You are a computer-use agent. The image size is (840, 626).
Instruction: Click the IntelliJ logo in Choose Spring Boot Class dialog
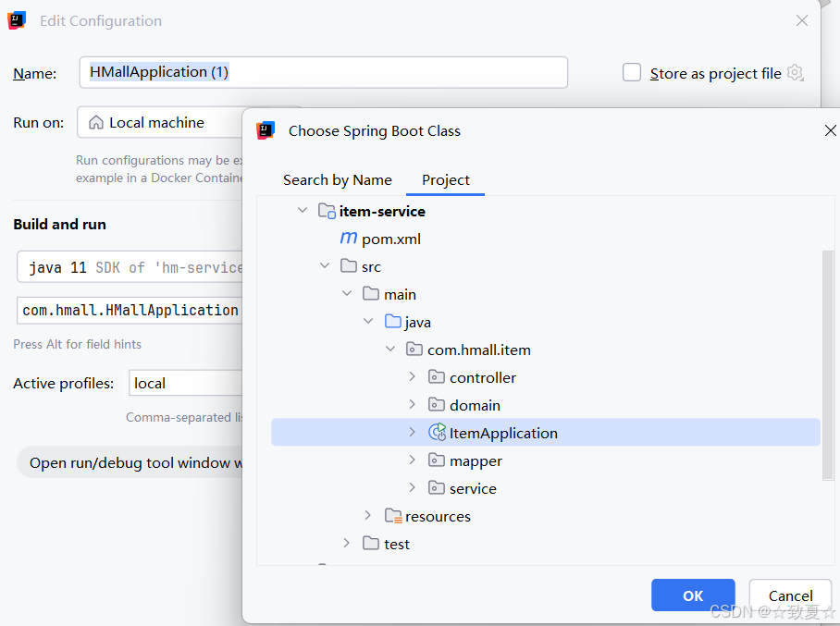click(x=266, y=130)
